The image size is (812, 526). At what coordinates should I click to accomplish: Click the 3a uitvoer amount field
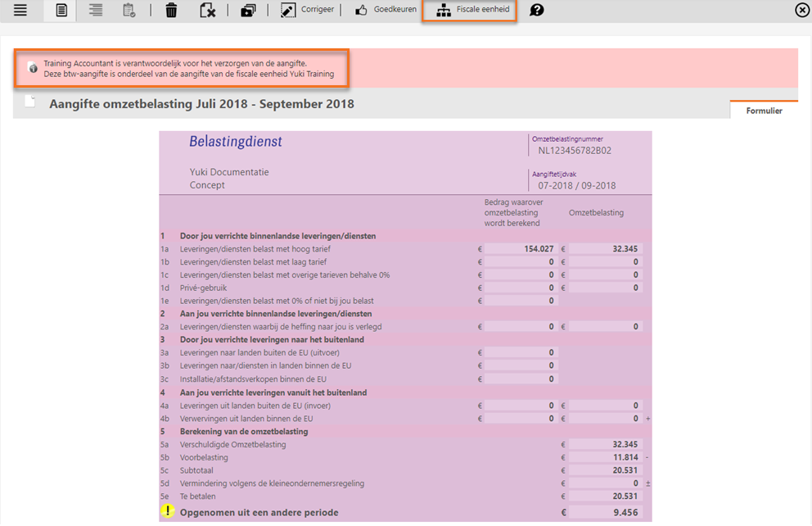[521, 352]
